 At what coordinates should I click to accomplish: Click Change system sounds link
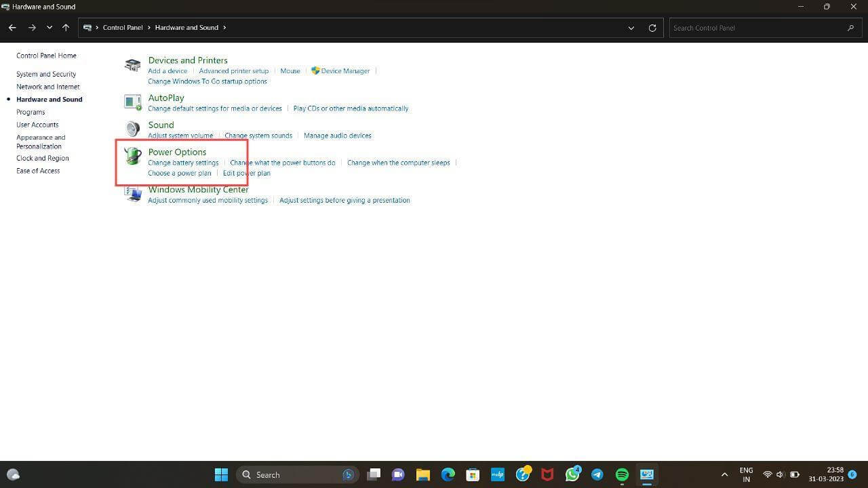258,136
